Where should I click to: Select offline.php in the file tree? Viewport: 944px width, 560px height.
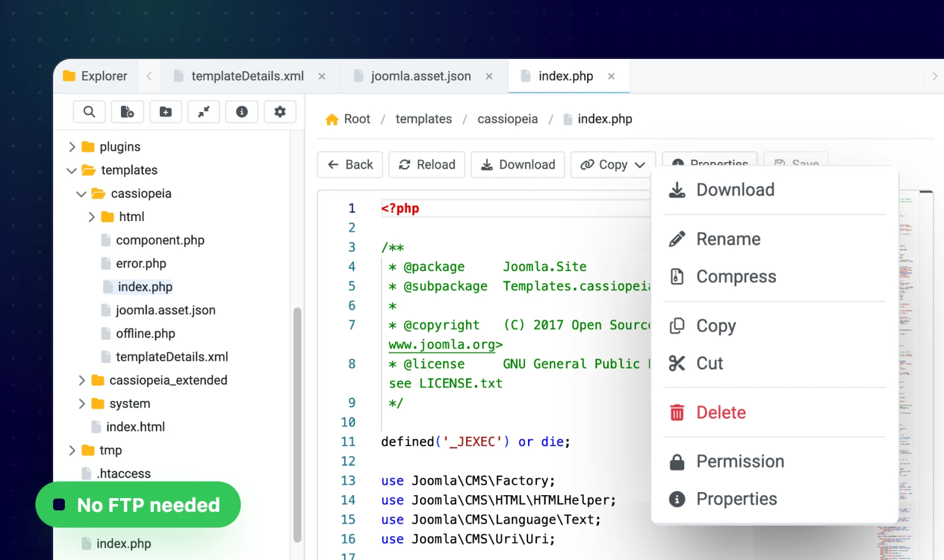[138, 334]
